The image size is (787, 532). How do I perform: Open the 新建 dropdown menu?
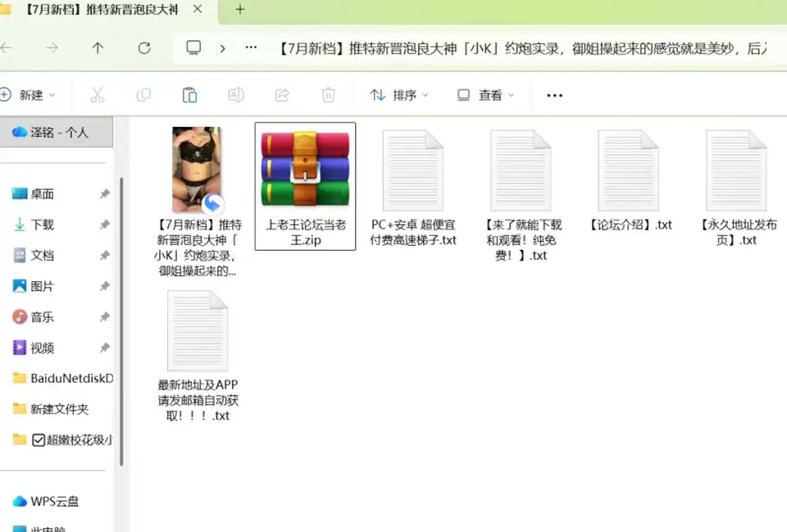28,95
